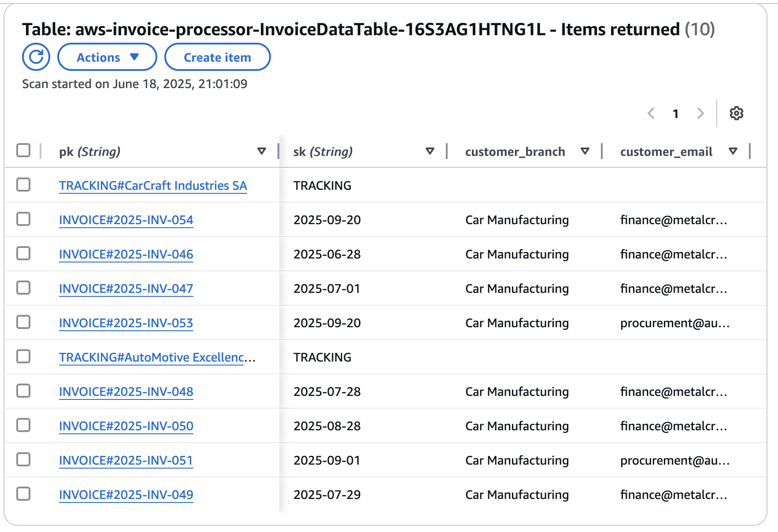Click the Create item button
The width and height of the screenshot is (778, 532).
(x=217, y=57)
